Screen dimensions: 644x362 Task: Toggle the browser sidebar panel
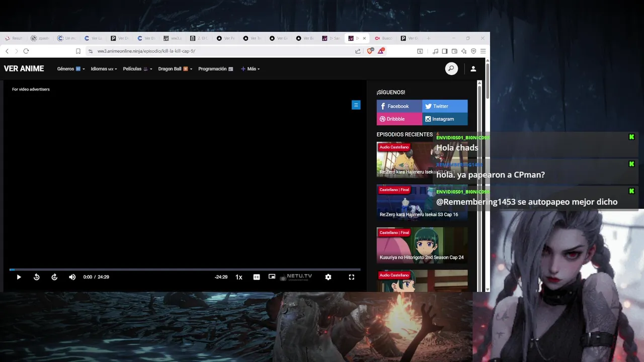[445, 51]
